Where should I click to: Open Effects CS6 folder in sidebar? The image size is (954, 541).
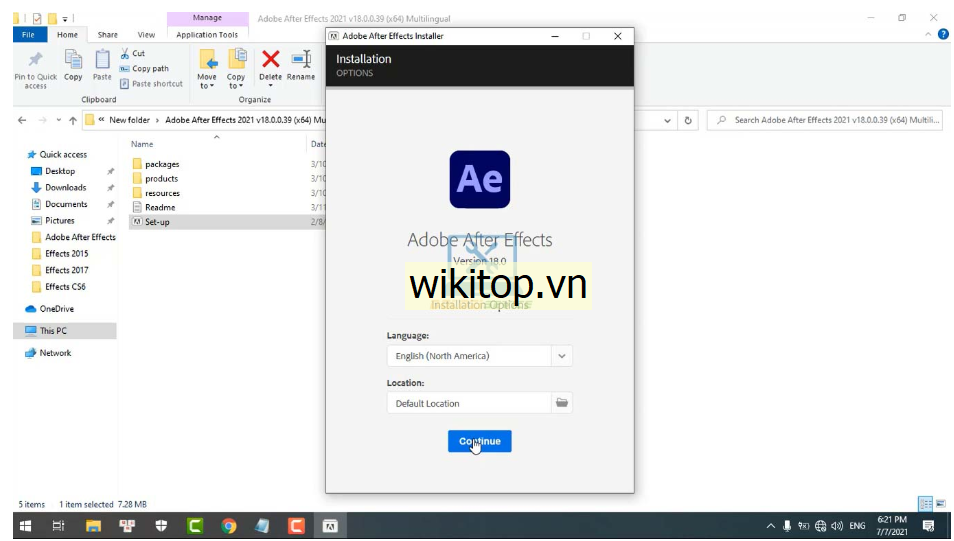click(x=65, y=286)
